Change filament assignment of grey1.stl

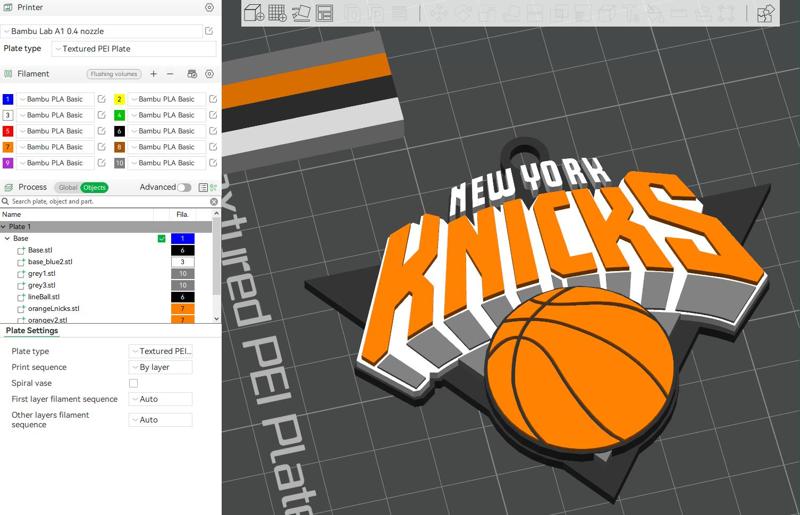pos(183,274)
